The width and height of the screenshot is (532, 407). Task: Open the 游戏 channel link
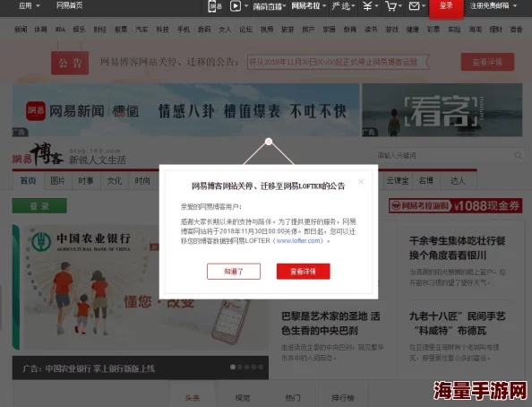pyautogui.click(x=391, y=30)
